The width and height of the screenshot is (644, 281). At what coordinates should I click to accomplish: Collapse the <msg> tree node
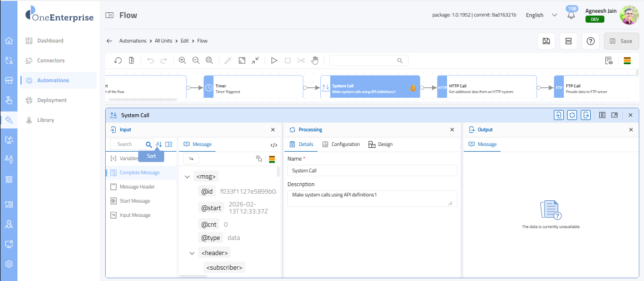187,177
